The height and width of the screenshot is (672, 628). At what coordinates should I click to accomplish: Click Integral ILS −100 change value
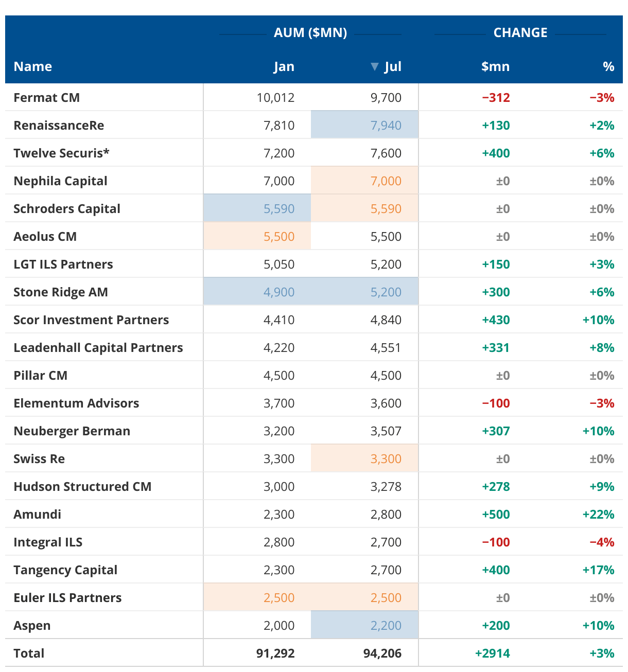click(496, 542)
